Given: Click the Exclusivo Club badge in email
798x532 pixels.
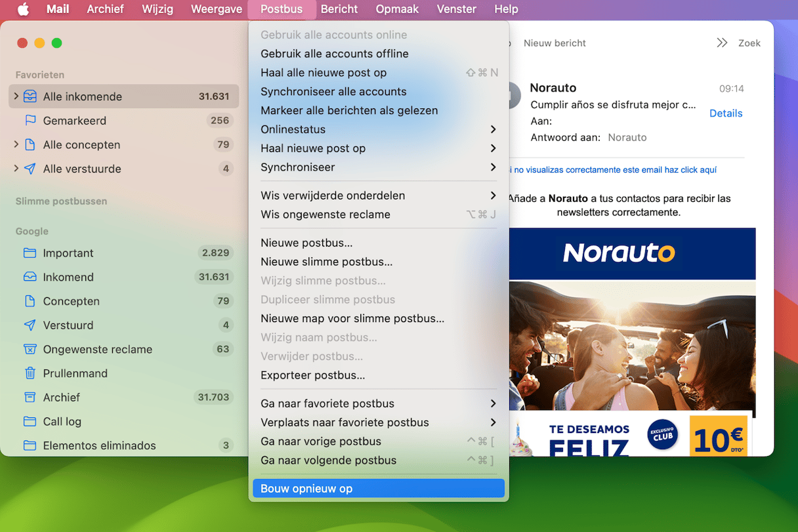Looking at the screenshot, I should tap(662, 435).
